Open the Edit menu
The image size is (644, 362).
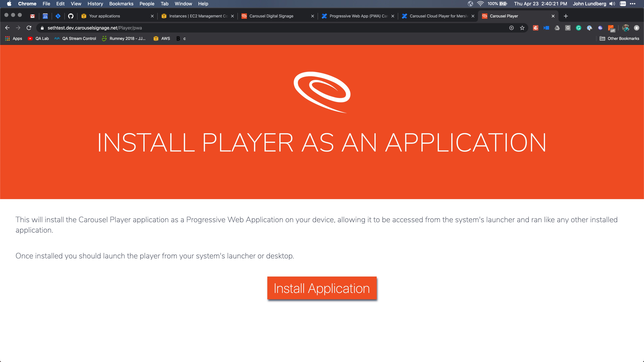pyautogui.click(x=60, y=4)
